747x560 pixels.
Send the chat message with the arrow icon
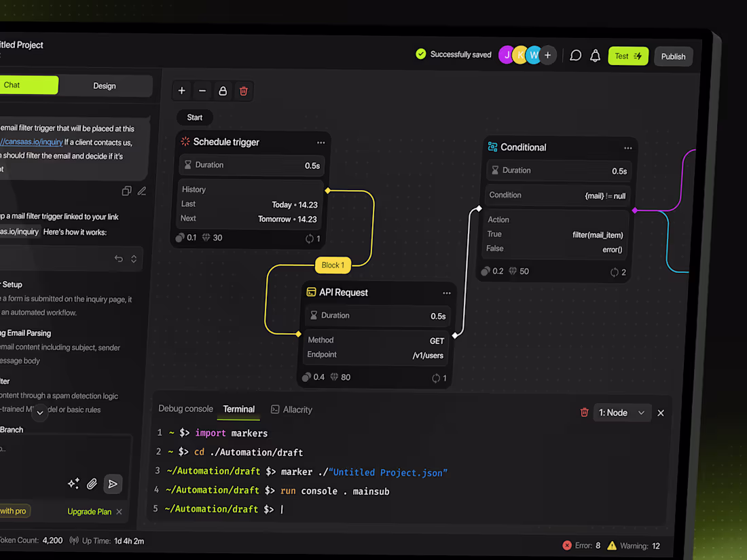click(x=113, y=484)
